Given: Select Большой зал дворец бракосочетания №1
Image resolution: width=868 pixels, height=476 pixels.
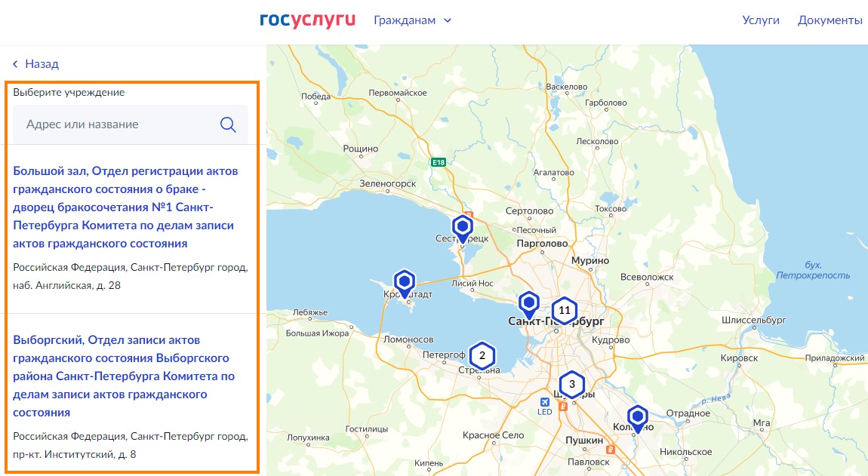Looking at the screenshot, I should click(125, 207).
